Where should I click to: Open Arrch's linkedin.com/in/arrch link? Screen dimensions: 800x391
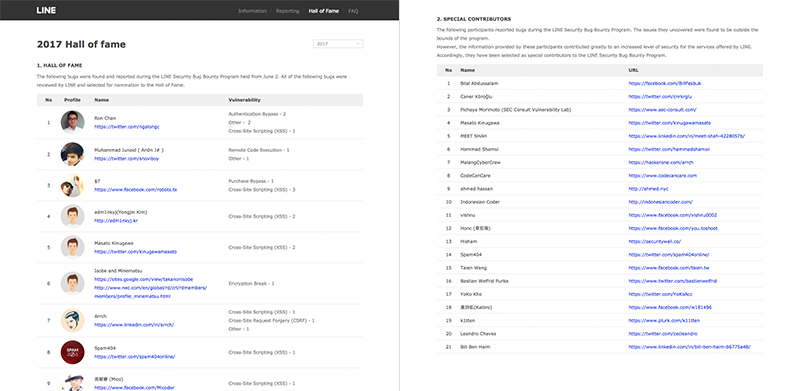tap(134, 325)
